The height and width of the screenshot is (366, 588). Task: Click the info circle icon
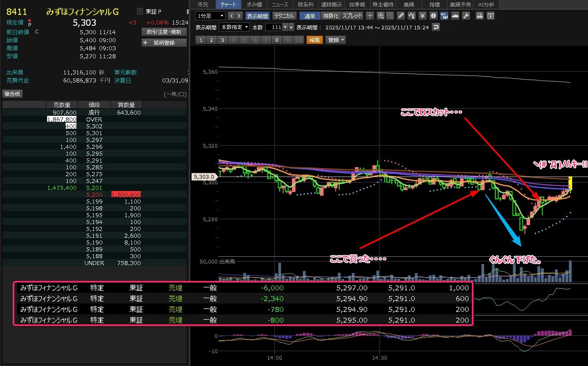click(433, 16)
